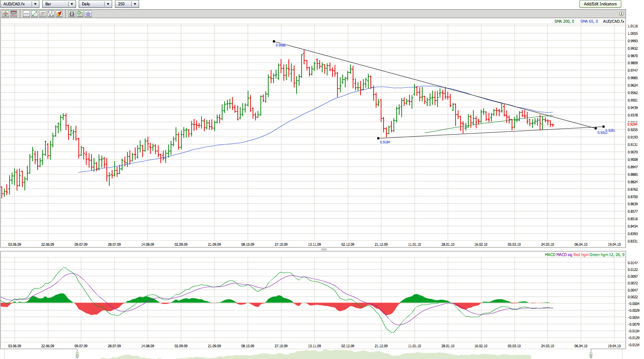644x359 pixels.
Task: Select the trendline drawing tool
Action: [34, 14]
